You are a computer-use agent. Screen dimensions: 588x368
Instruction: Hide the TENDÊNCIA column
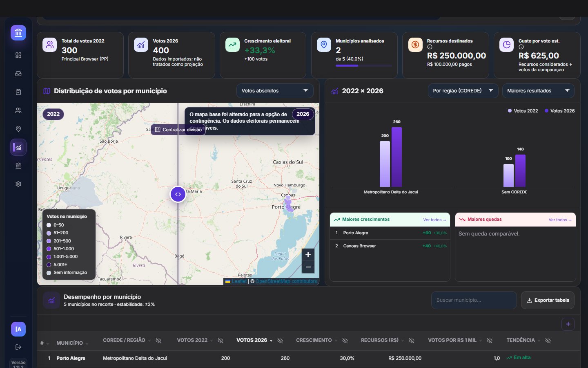(548, 341)
